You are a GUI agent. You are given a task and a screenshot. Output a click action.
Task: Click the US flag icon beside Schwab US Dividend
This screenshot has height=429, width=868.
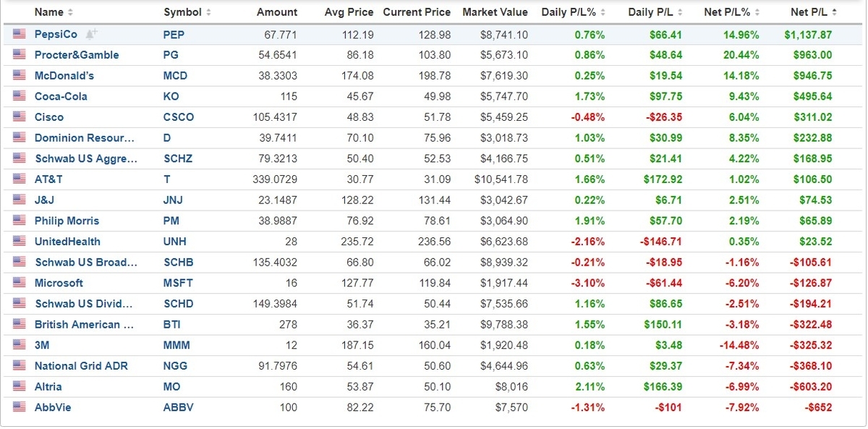19,304
